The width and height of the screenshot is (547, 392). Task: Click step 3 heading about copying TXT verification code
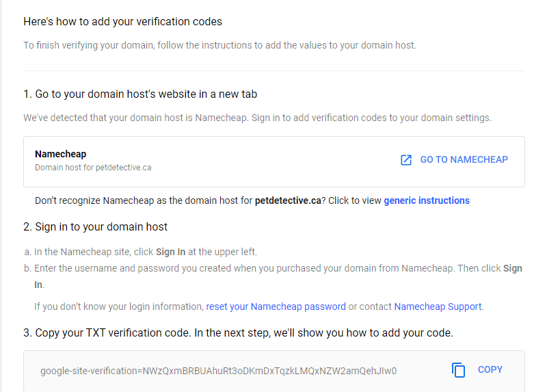238,333
